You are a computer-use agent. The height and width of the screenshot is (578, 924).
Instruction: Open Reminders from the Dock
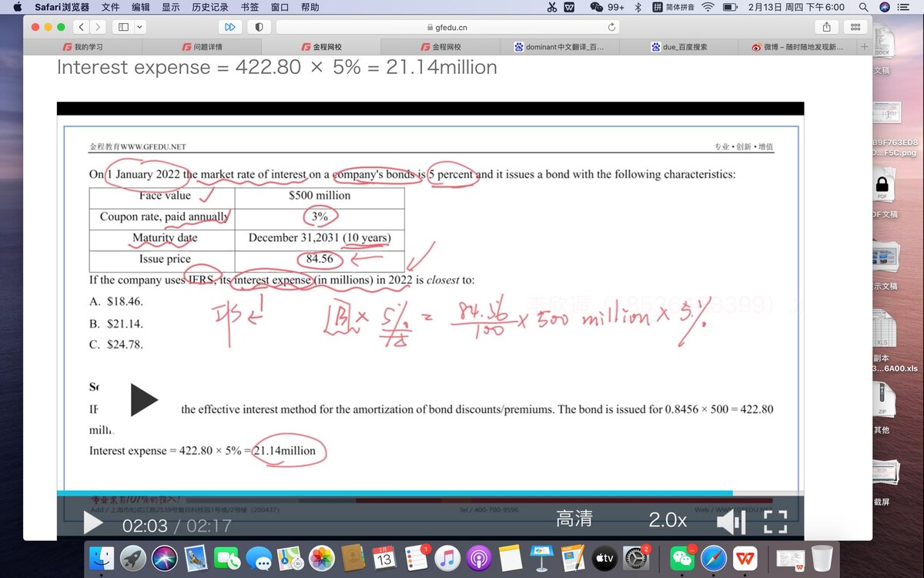click(x=416, y=558)
